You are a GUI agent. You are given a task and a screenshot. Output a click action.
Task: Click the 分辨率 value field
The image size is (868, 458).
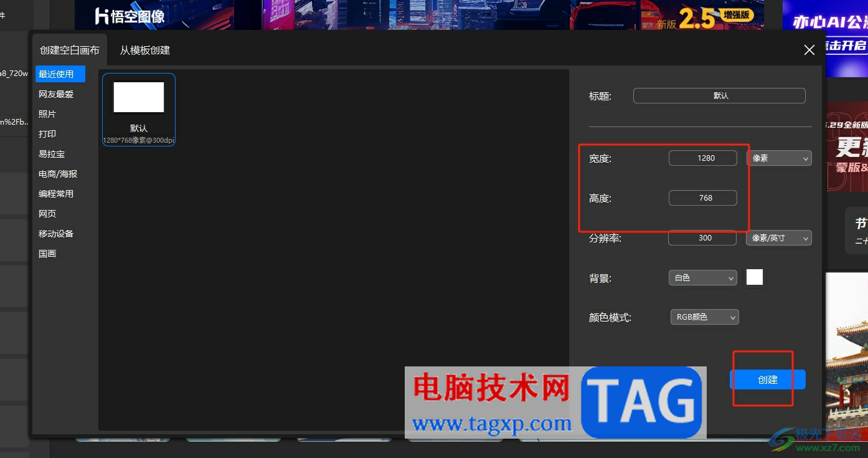coord(703,238)
